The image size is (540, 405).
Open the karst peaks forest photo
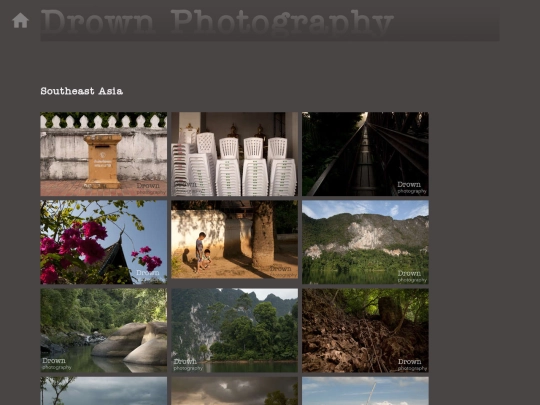point(235,330)
